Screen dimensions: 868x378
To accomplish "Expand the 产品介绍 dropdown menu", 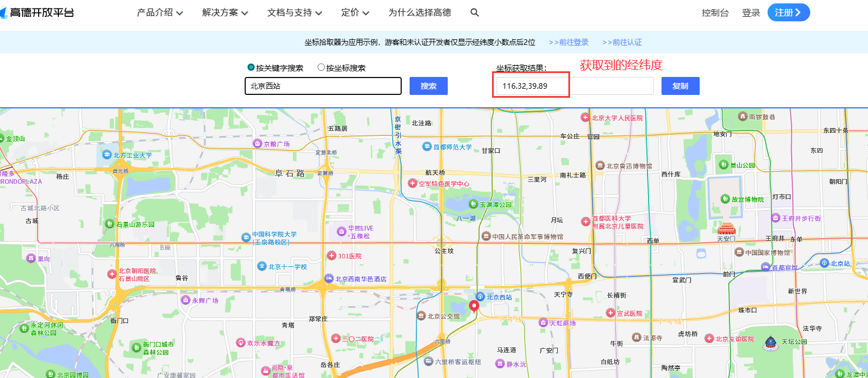I will click(160, 12).
